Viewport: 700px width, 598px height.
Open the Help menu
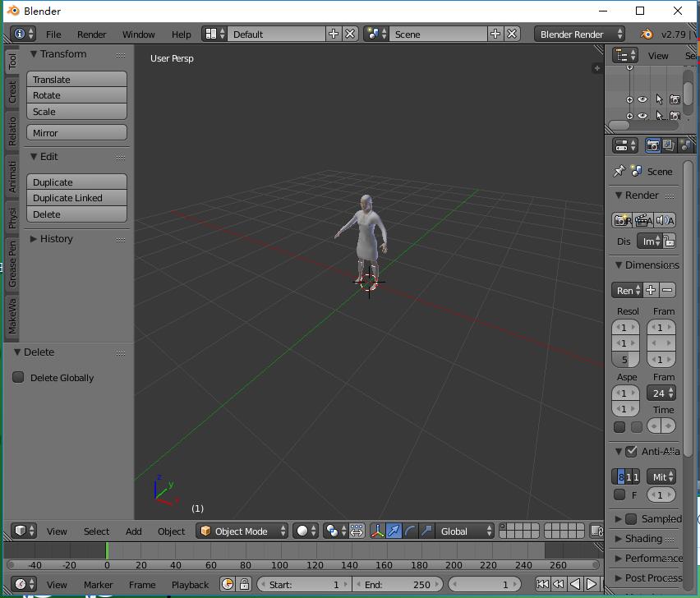[x=182, y=34]
